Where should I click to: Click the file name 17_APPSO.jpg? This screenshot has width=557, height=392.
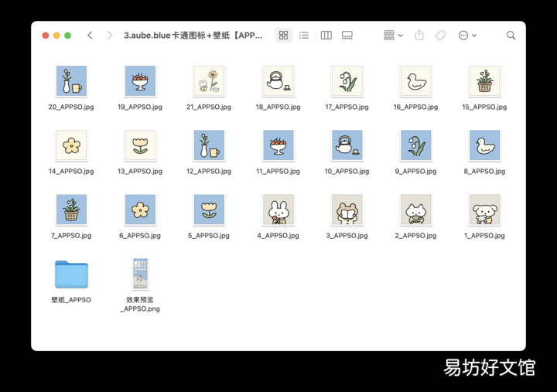[347, 107]
